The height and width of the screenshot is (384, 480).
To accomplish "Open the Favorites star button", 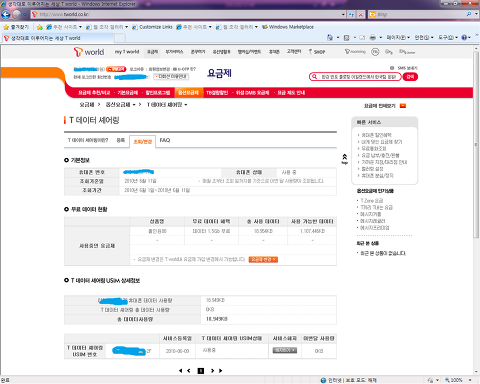I will [16, 27].
